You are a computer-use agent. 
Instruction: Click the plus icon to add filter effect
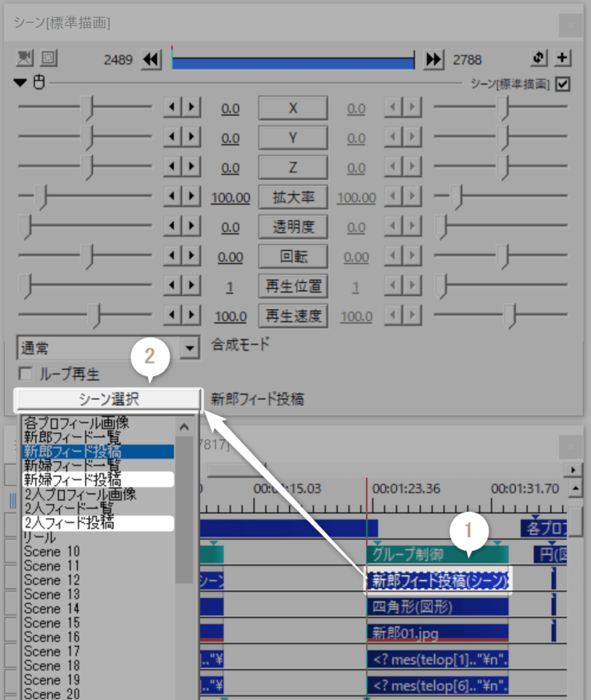coord(562,59)
